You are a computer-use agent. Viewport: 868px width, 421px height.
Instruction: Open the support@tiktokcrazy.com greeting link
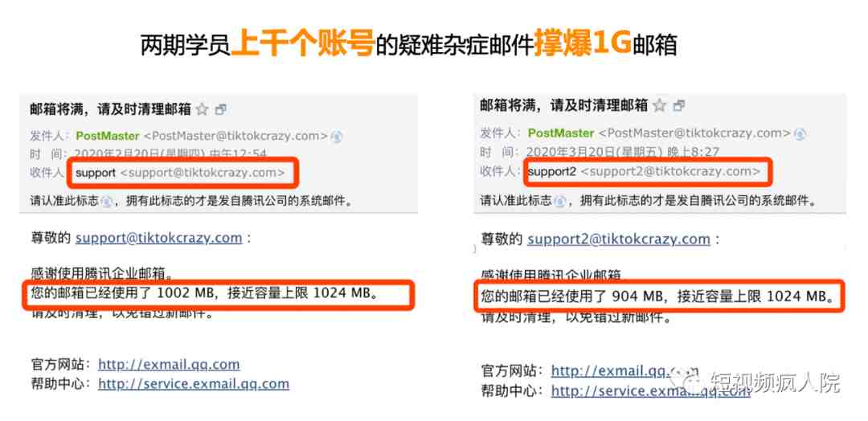159,238
